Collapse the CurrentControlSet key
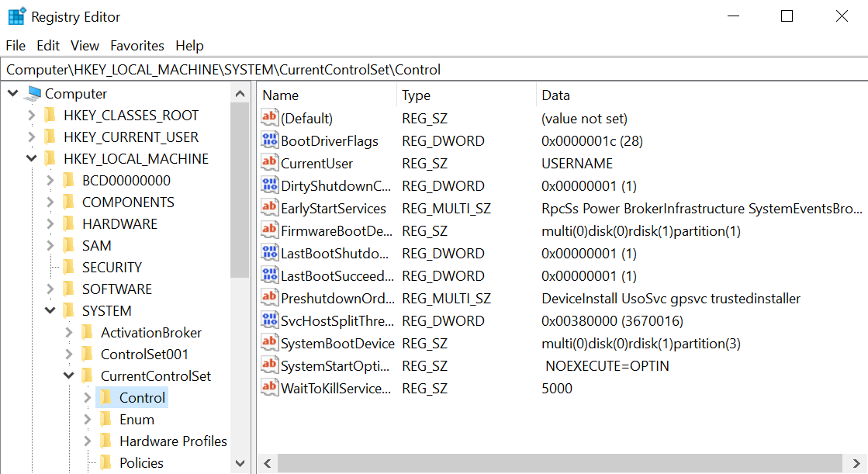Image resolution: width=868 pixels, height=474 pixels. tap(68, 375)
